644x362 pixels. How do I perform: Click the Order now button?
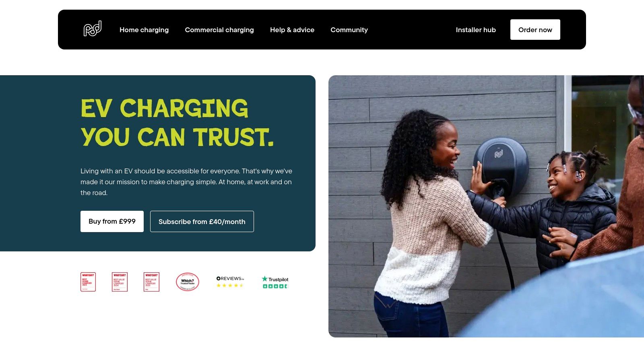pos(535,30)
